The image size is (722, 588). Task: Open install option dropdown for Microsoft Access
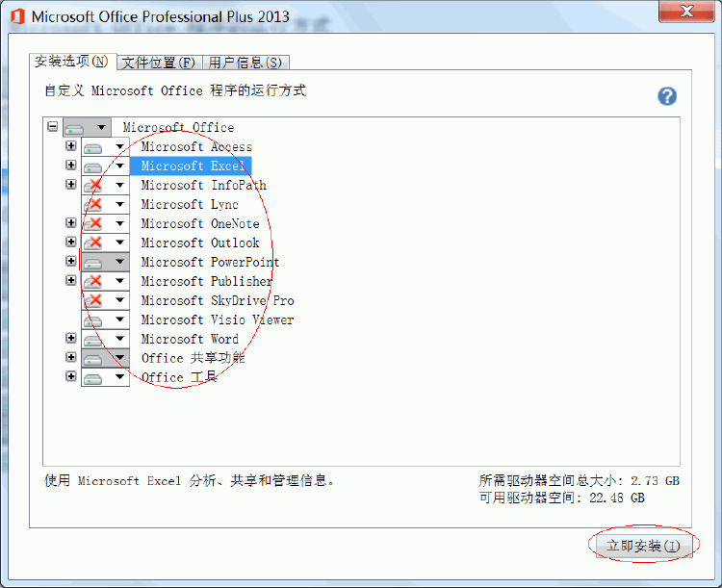[119, 147]
